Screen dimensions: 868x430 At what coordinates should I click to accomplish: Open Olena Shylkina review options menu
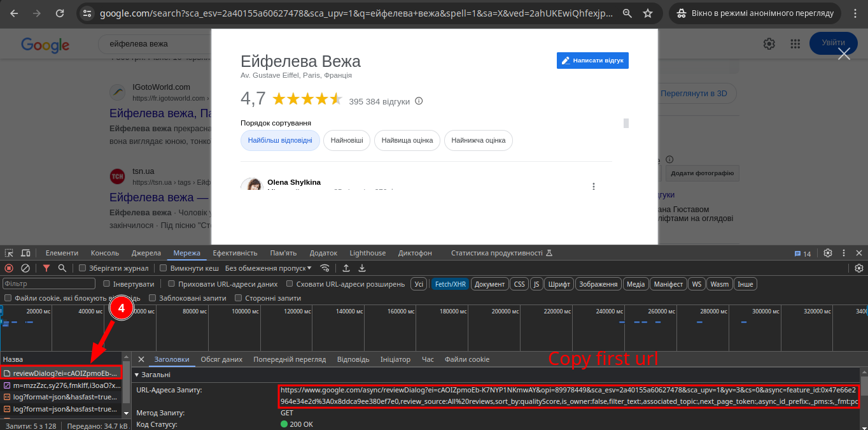tap(594, 186)
